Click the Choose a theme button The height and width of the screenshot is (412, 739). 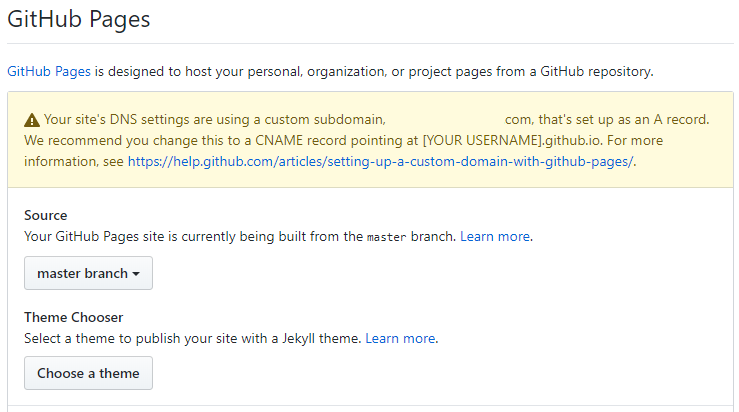[x=88, y=373]
